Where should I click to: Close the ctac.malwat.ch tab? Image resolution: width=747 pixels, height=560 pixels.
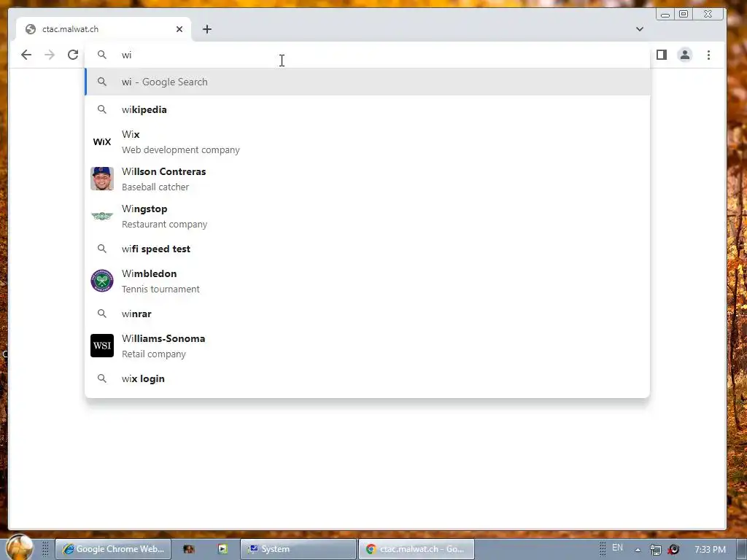(179, 29)
